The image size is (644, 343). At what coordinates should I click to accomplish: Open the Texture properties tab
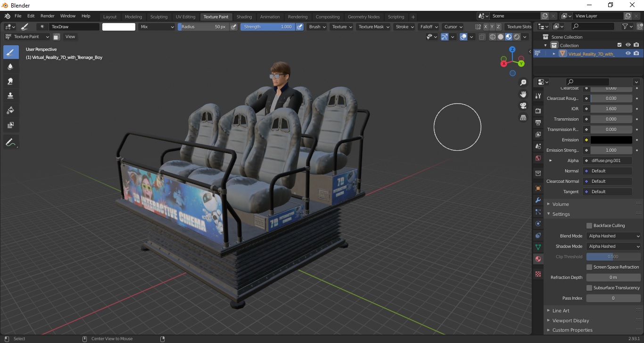pyautogui.click(x=538, y=274)
